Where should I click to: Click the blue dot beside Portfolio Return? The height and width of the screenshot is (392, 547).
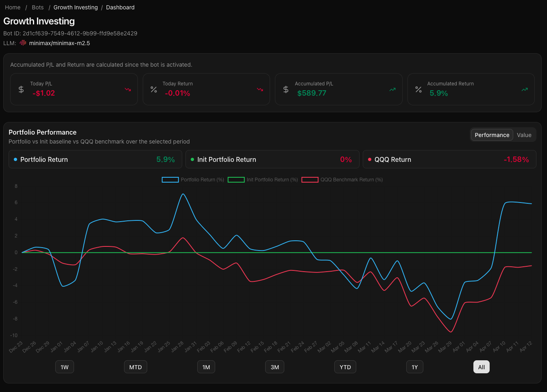[x=15, y=159]
